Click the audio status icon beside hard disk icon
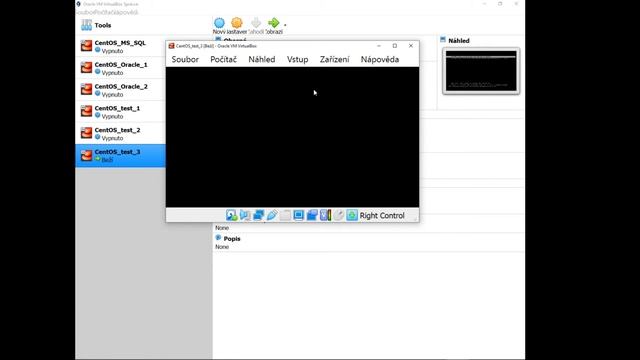 click(x=245, y=215)
